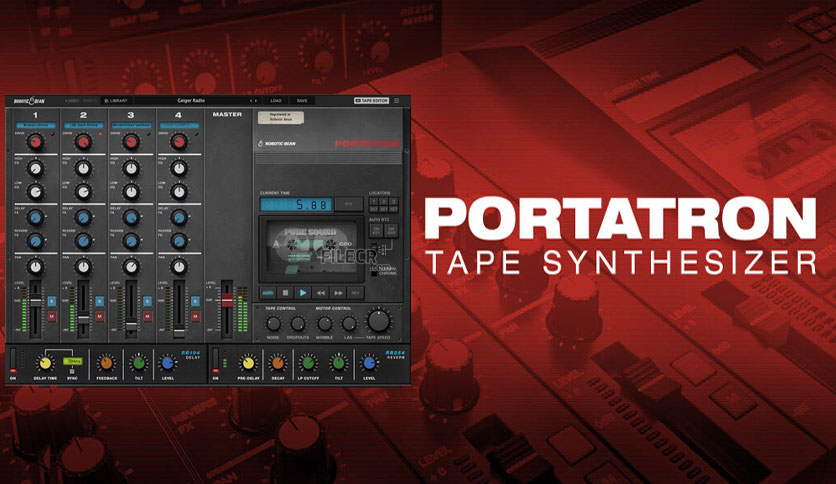The width and height of the screenshot is (836, 484).
Task: Click track 4 Drive knob
Action: coord(179,142)
